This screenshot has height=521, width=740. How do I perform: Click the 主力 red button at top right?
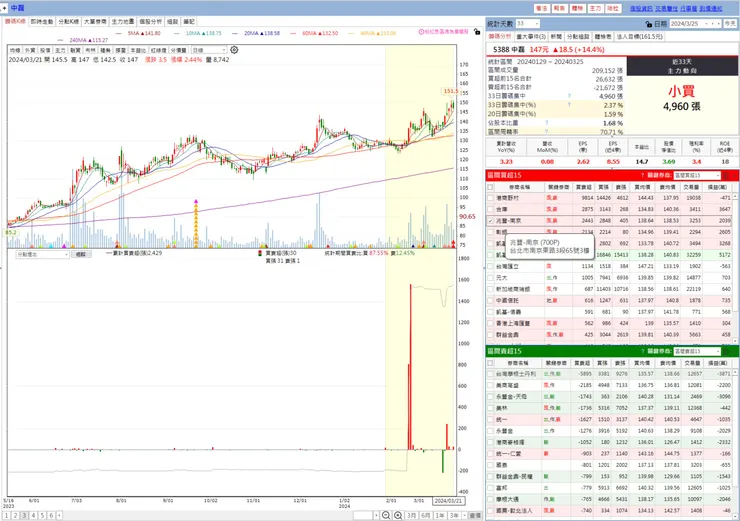(x=595, y=8)
